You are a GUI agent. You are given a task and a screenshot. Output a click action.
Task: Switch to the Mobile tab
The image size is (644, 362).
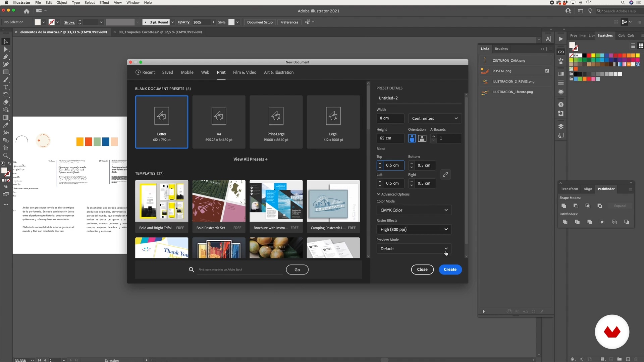tap(187, 72)
